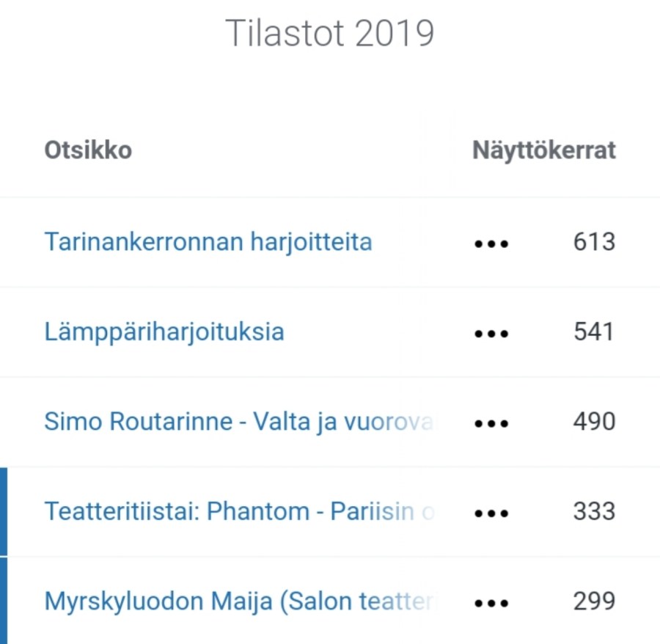Click the more options dots for Simo Routarinne
The width and height of the screenshot is (660, 644).
[x=491, y=423]
